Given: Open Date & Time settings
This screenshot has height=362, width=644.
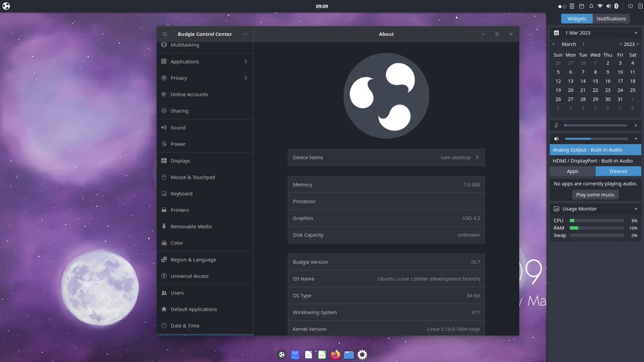Looking at the screenshot, I should click(205, 326).
